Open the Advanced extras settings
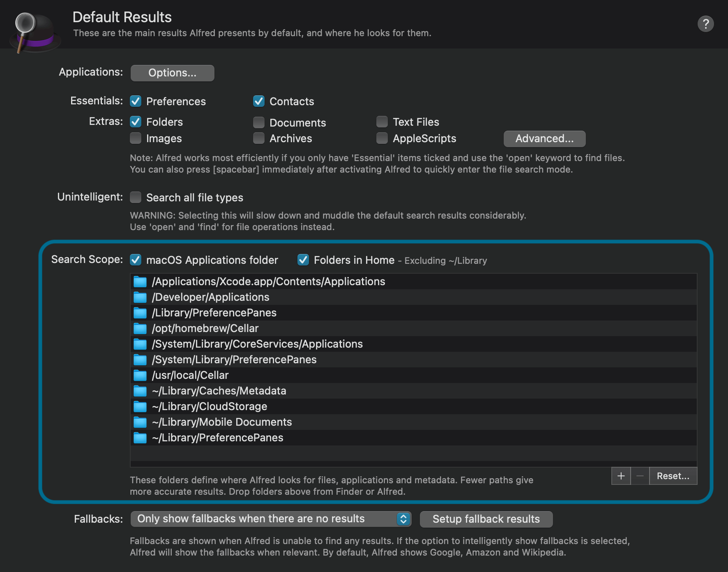 pyautogui.click(x=544, y=138)
